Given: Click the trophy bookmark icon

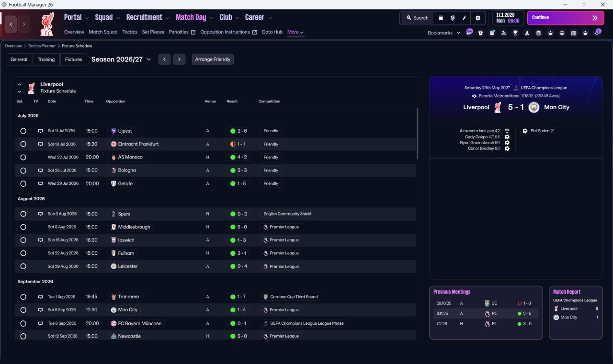Looking at the screenshot, I should point(515,33).
